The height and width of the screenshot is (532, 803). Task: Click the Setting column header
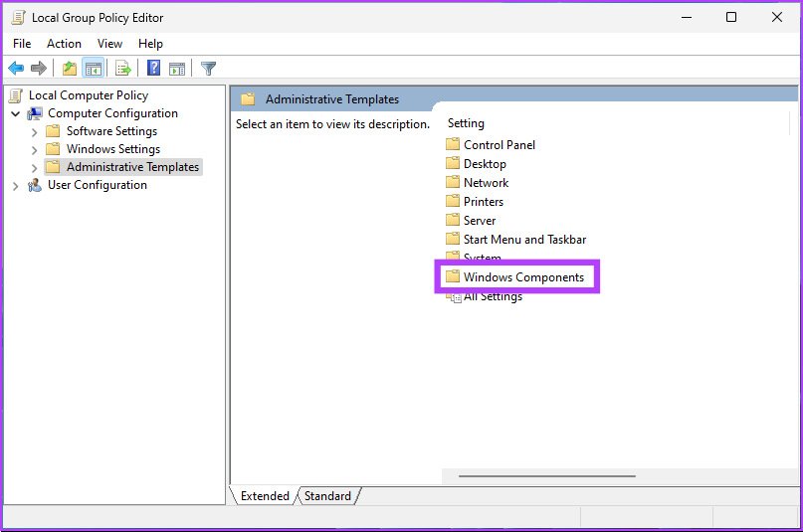coord(466,123)
